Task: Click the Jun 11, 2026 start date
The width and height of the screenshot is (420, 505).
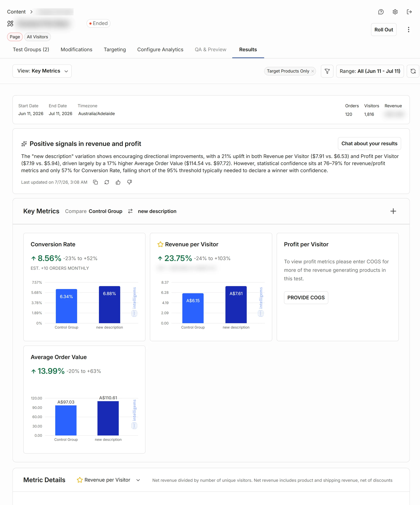Action: [31, 113]
